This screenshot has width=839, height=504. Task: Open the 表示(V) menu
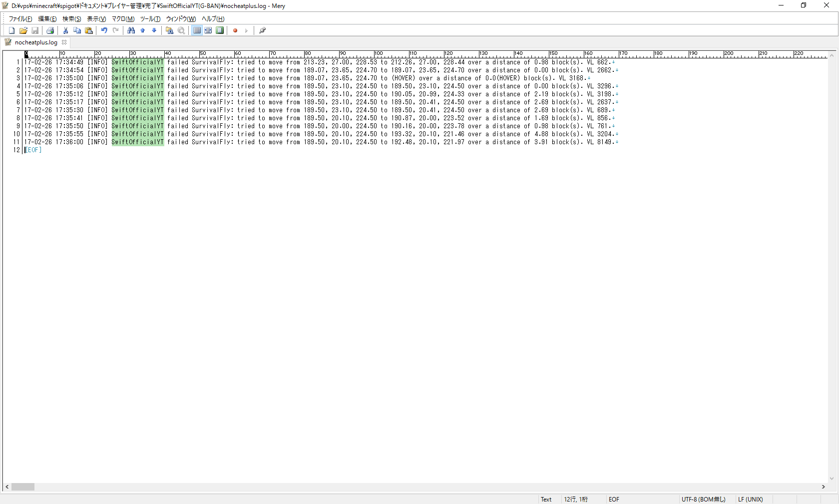pos(96,19)
